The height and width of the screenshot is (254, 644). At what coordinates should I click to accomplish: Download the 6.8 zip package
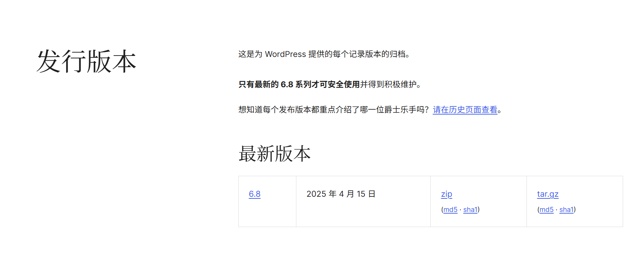[447, 194]
